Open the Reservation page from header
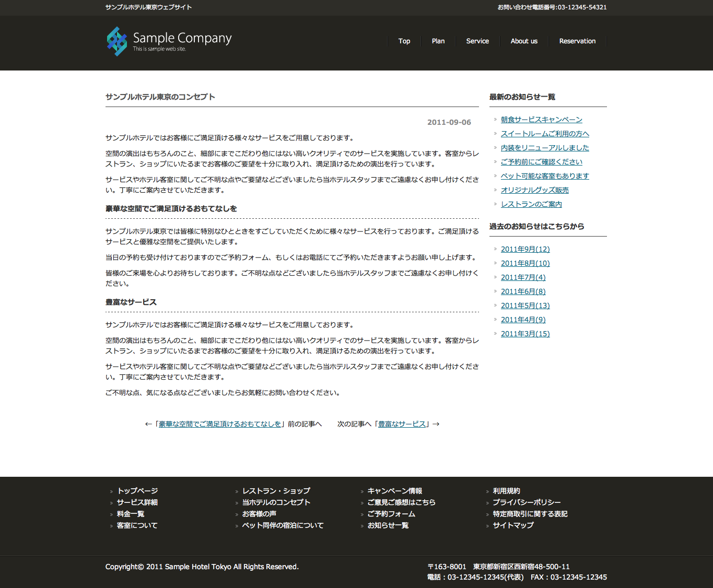Viewport: 713px width, 588px height. 577,41
